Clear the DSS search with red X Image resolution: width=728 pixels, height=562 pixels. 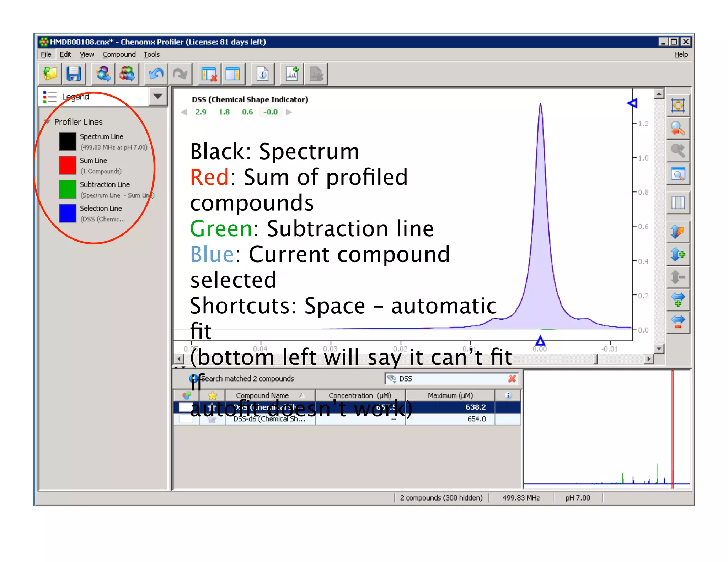pyautogui.click(x=512, y=379)
